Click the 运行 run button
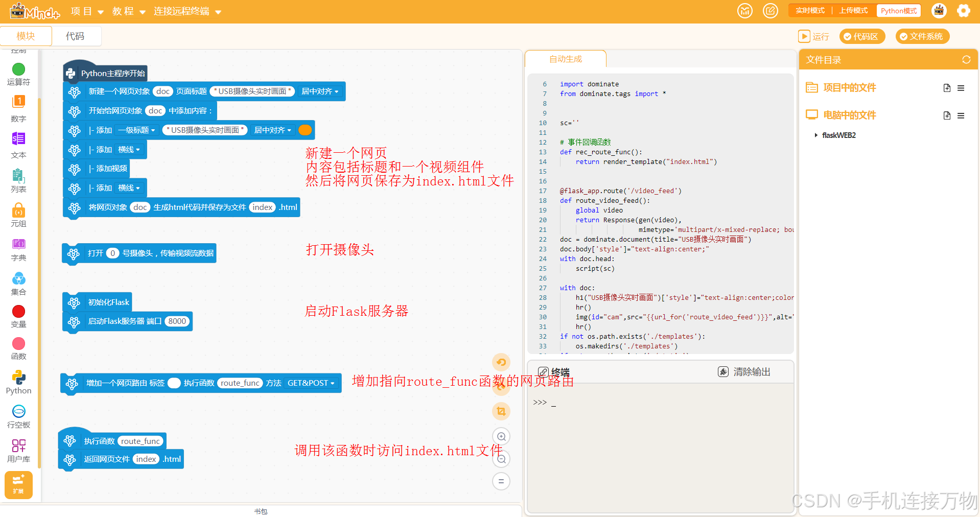Screen dimensions: 980x517 point(814,36)
